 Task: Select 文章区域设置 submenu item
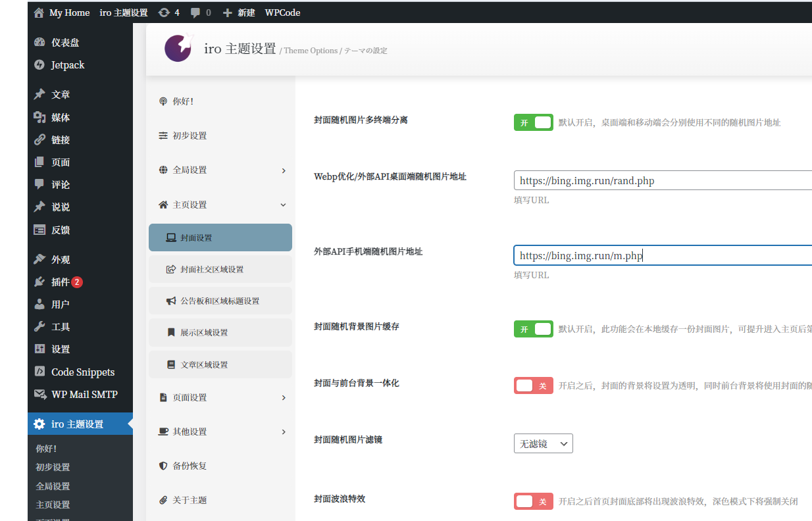coord(220,364)
